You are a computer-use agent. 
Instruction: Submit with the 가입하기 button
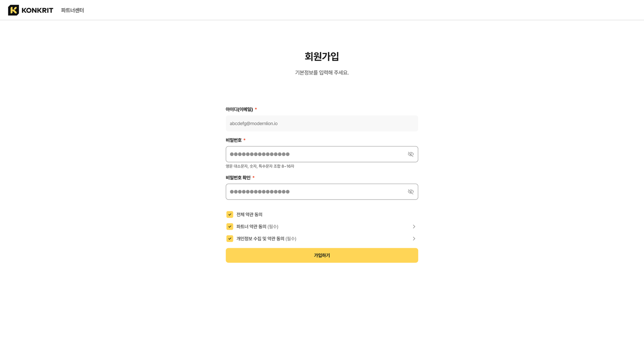[x=322, y=255]
